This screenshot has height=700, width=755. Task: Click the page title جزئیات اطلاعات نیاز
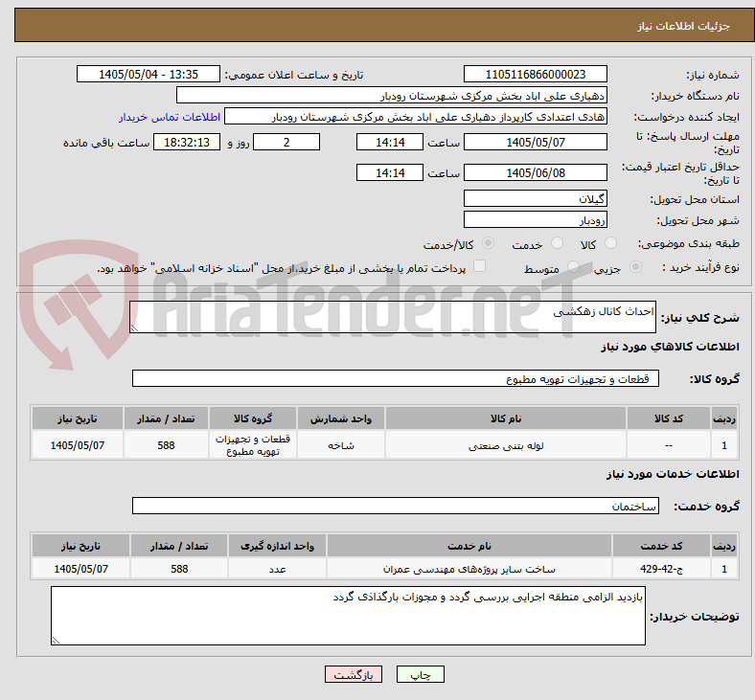coord(684,26)
